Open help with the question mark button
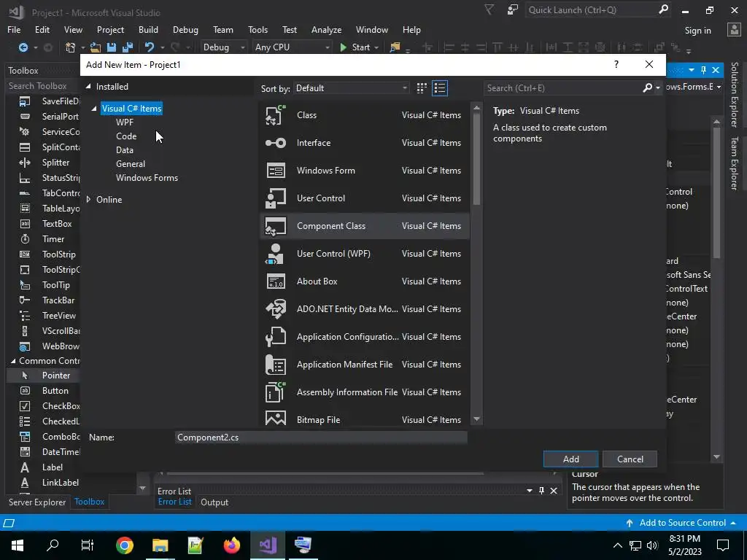The image size is (747, 560). coord(616,64)
